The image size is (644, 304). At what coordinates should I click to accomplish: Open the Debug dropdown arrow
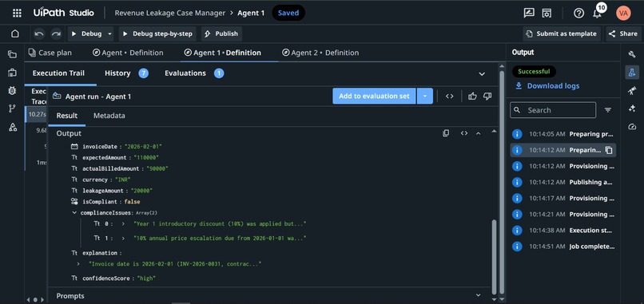110,34
